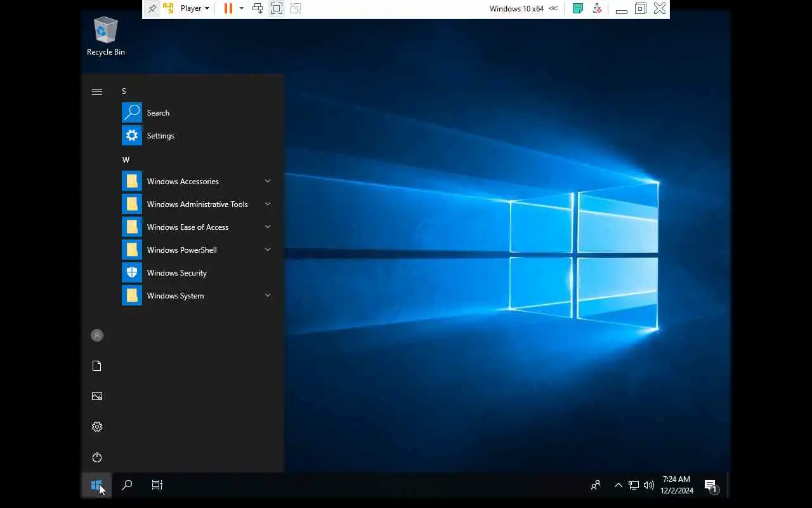Viewport: 812px width, 508px height.
Task: Open the Recycle Bin desktop icon
Action: pos(106,36)
